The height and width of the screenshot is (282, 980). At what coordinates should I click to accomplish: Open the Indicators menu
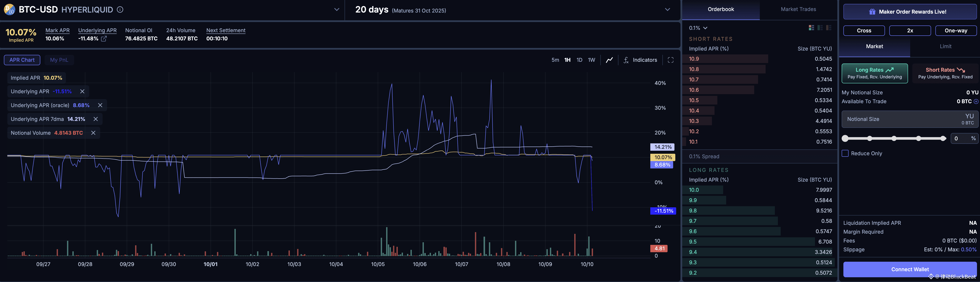(x=640, y=60)
